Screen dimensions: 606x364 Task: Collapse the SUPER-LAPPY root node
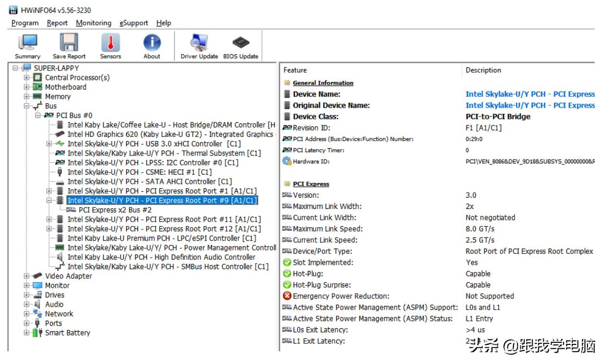tap(16, 68)
